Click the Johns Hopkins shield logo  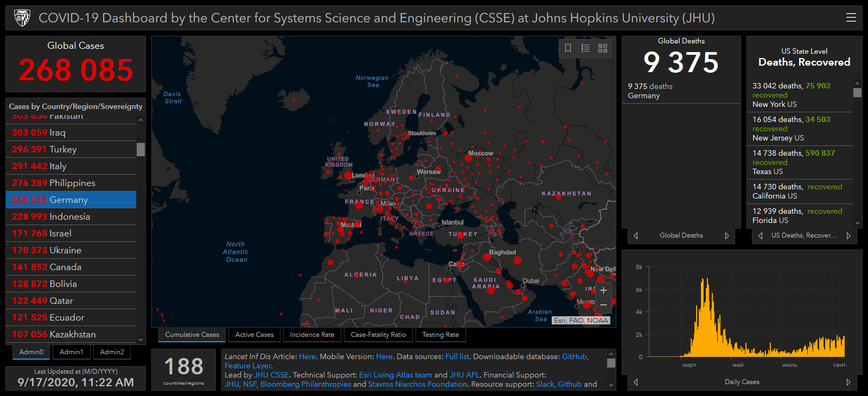pyautogui.click(x=22, y=18)
